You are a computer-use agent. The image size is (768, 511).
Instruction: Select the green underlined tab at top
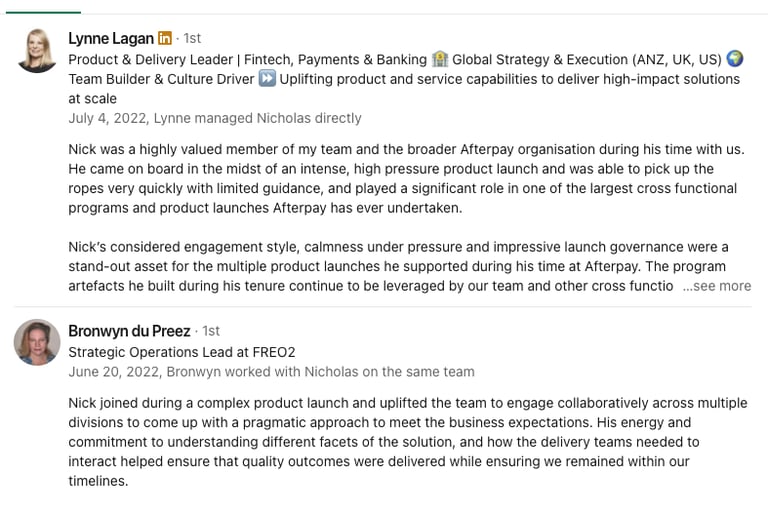[x=43, y=12]
